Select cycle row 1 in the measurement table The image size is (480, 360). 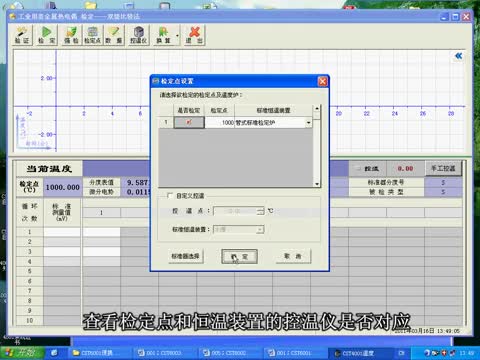[30, 232]
